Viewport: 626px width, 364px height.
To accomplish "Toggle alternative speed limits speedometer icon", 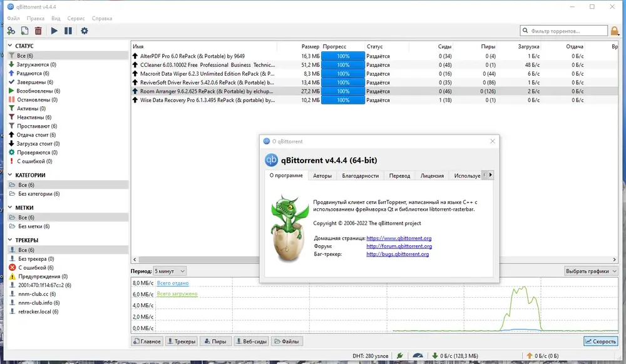I will point(418,356).
